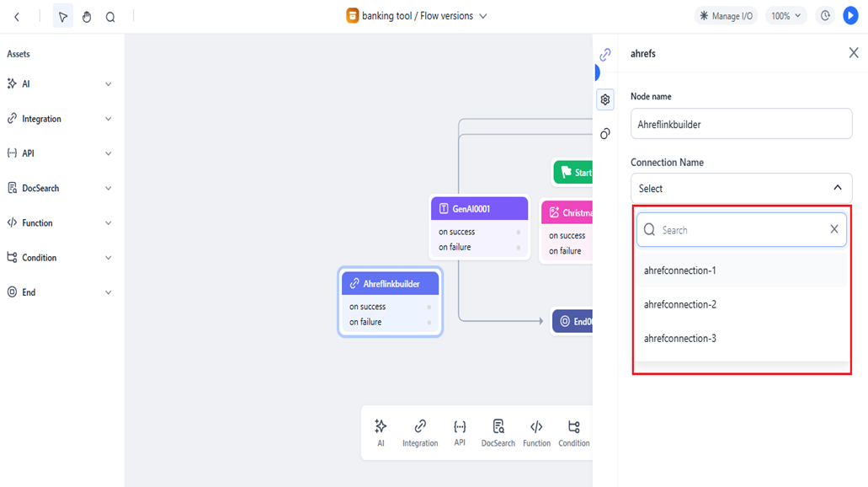
Task: Clear the connection search field
Action: 834,229
